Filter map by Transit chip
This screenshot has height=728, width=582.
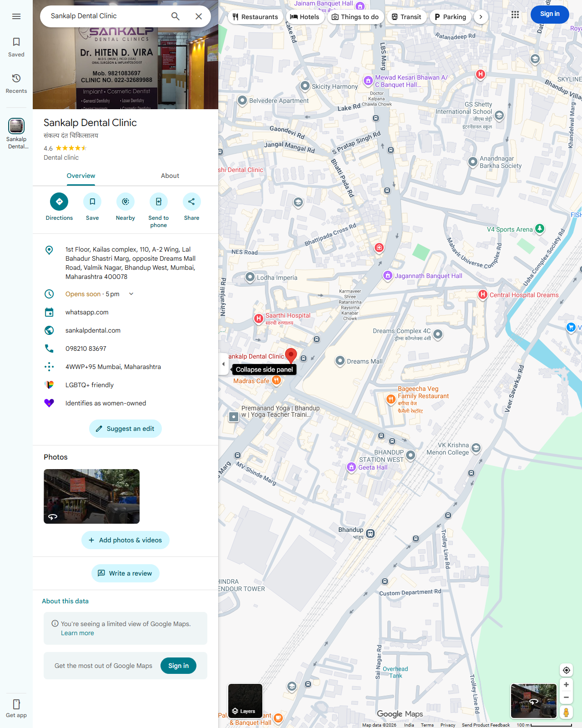tap(406, 17)
